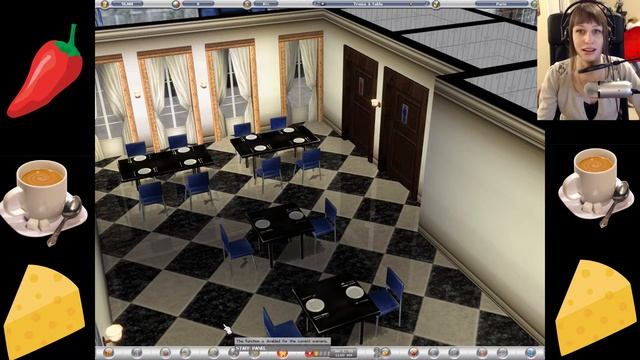Click the gold coin icon in the top status bar
The height and width of the screenshot is (360, 640).
(x=105, y=4)
